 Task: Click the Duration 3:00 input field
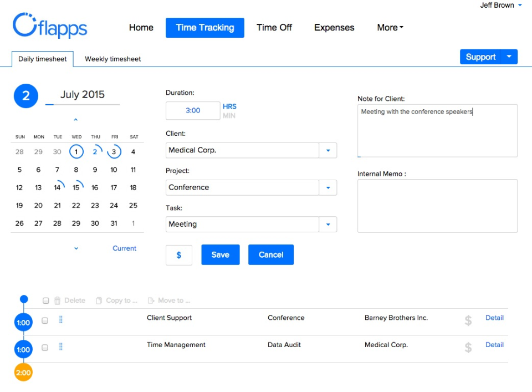(x=193, y=111)
